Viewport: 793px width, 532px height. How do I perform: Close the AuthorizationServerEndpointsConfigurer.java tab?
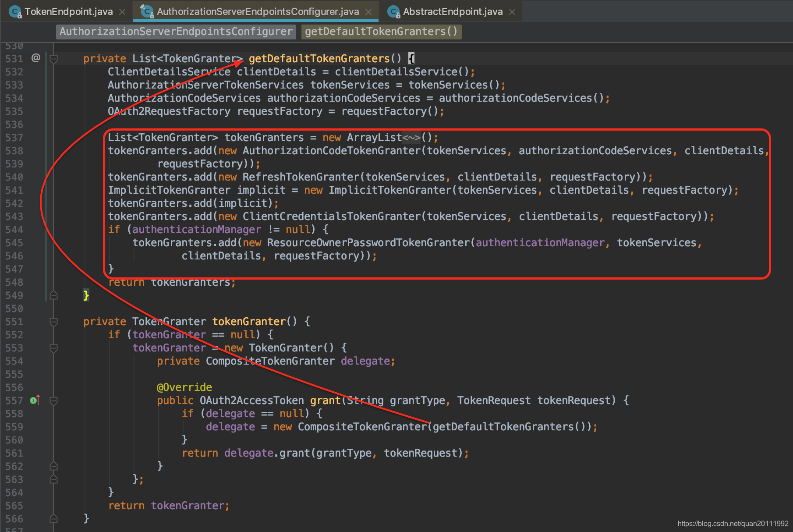pyautogui.click(x=368, y=12)
